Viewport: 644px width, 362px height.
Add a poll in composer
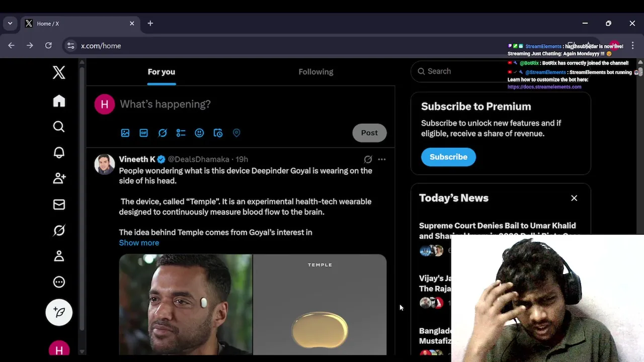[181, 133]
